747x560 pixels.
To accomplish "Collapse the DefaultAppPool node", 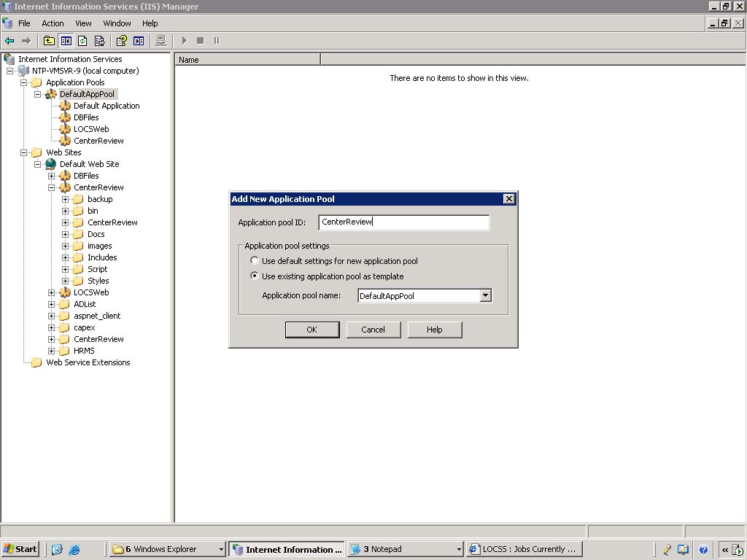I will click(37, 94).
